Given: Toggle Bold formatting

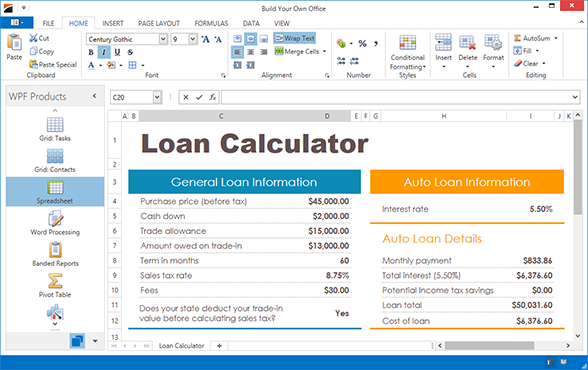Looking at the screenshot, I should 91,52.
